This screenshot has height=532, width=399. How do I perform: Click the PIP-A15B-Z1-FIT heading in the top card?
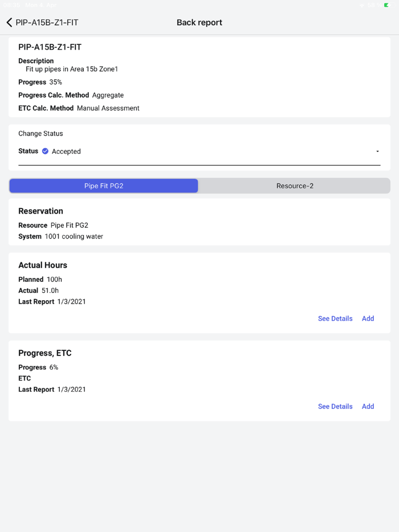tap(50, 47)
